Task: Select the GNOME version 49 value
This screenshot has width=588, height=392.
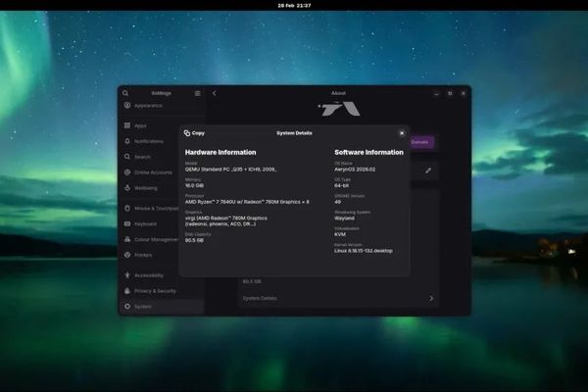Action: point(337,202)
